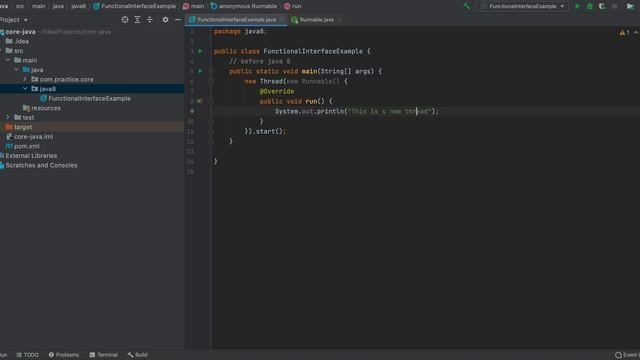640x360 pixels.
Task: Open the Project view selector dropdown
Action: click(14, 20)
